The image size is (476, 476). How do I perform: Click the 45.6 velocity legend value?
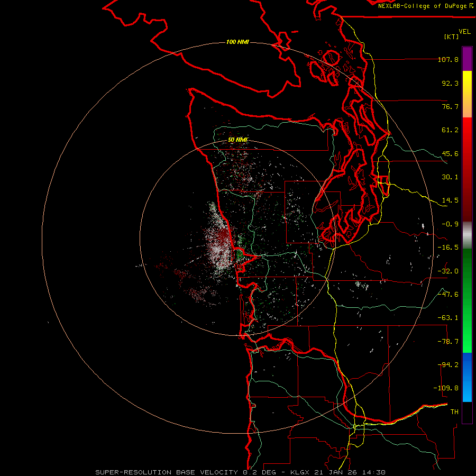pyautogui.click(x=450, y=153)
